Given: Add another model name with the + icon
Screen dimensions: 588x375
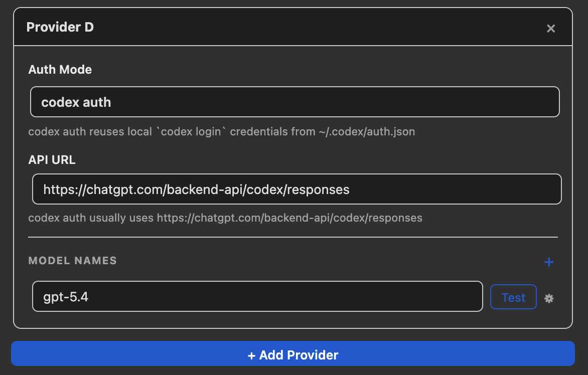Looking at the screenshot, I should (549, 262).
